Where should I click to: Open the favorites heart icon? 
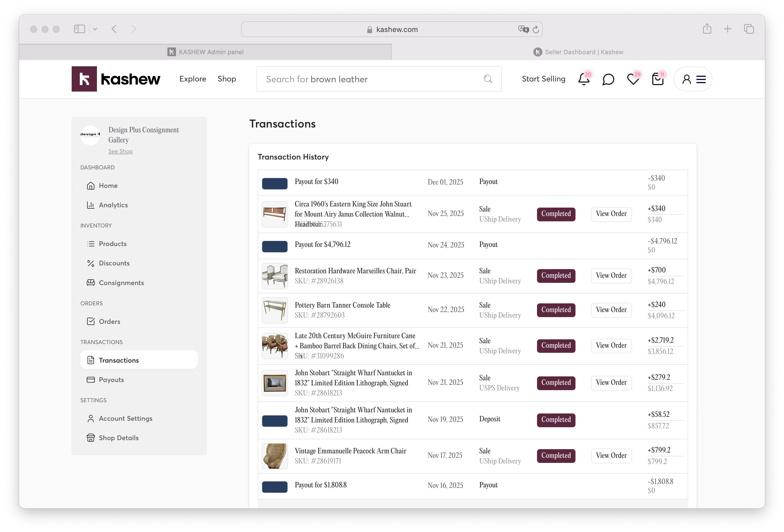pos(633,79)
